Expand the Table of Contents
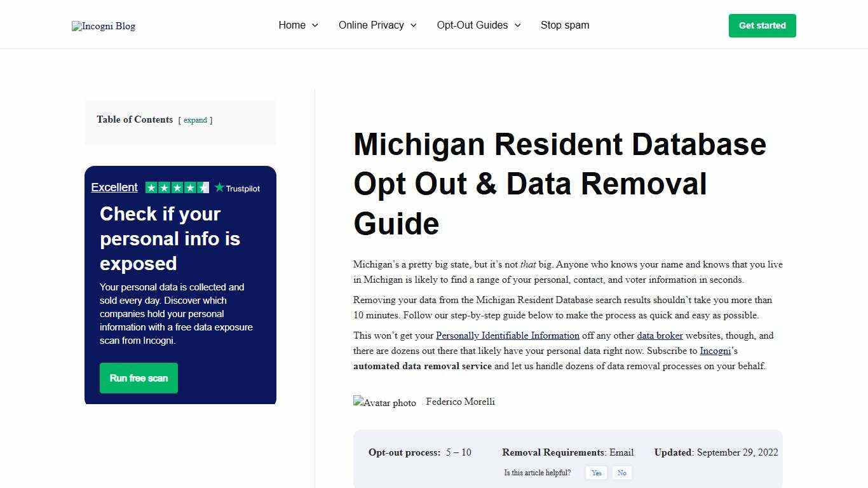Image resolution: width=868 pixels, height=488 pixels. (195, 120)
